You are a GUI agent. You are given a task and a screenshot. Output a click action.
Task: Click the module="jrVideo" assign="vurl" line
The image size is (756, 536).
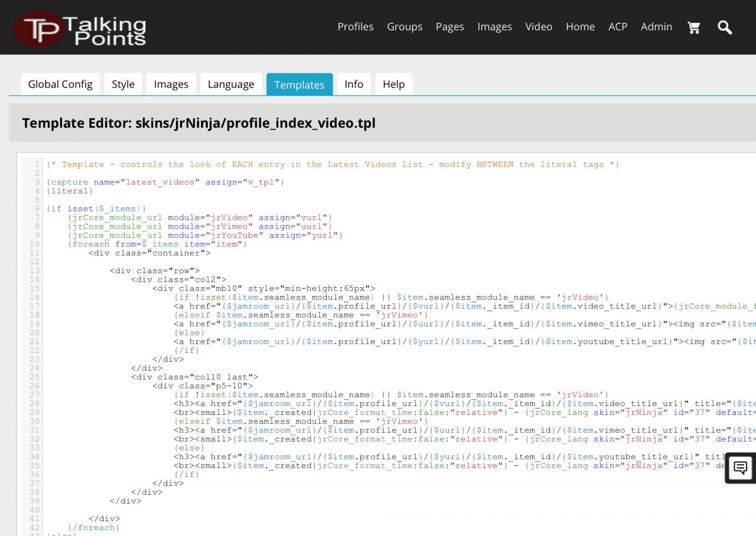coord(200,217)
